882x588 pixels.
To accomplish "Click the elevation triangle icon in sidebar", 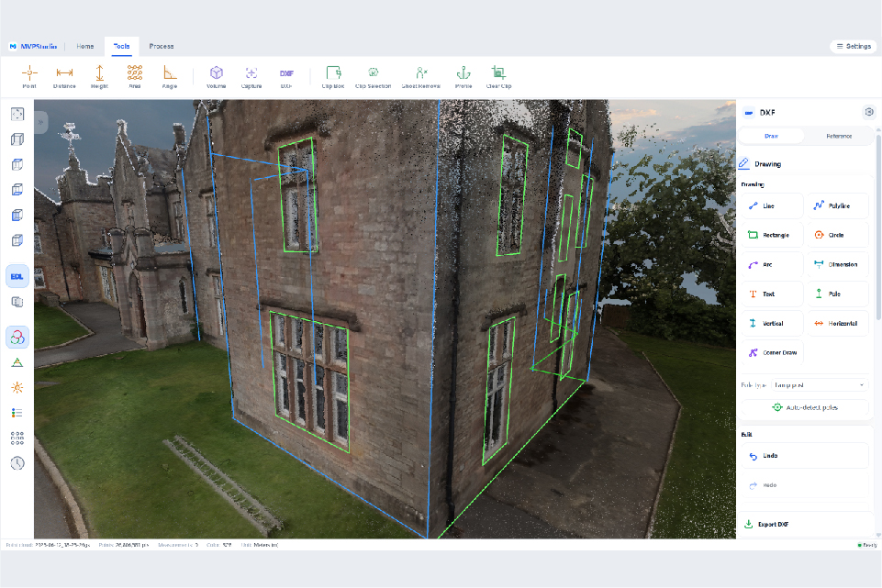I will pos(17,362).
